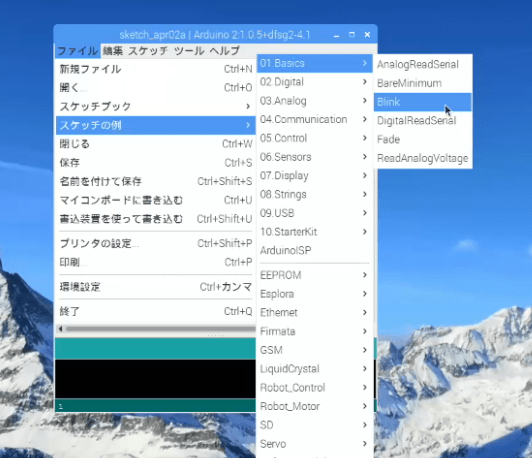Image resolution: width=532 pixels, height=458 pixels.
Task: Open the Blink example sketch
Action: point(422,102)
